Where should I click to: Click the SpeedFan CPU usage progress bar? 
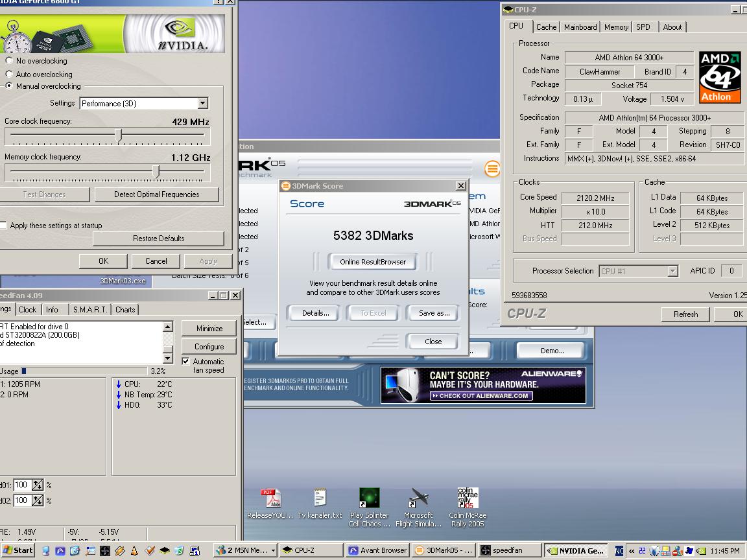point(84,371)
